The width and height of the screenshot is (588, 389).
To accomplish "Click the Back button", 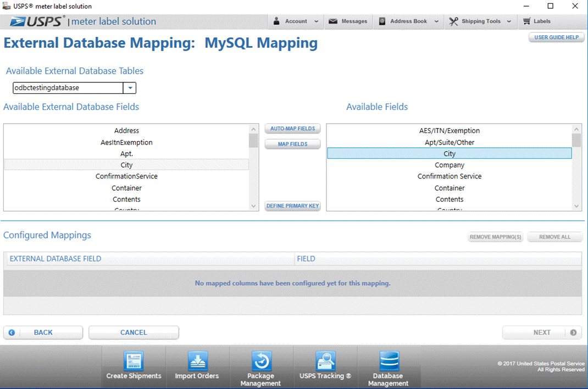I will [x=43, y=332].
